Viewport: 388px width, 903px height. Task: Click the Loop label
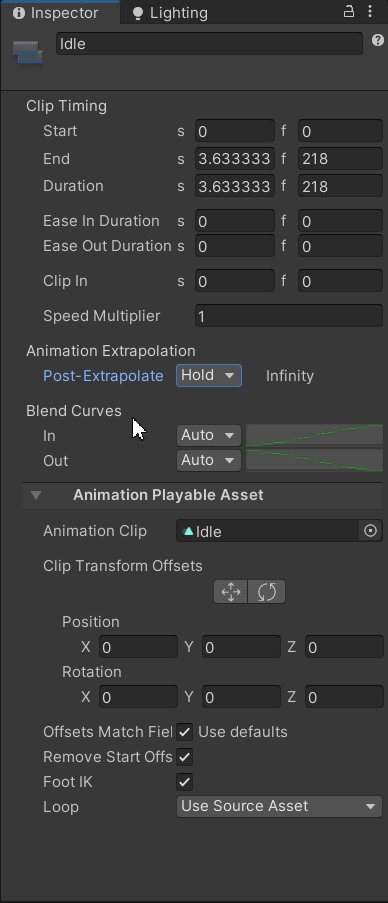60,807
